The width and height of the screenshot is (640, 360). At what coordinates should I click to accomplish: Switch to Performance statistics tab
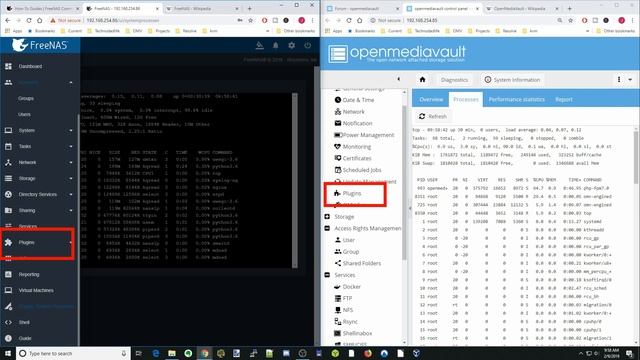coord(516,100)
